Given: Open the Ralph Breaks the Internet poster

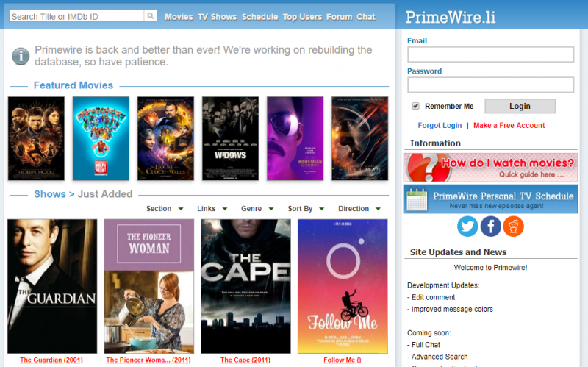Looking at the screenshot, I should click(101, 138).
